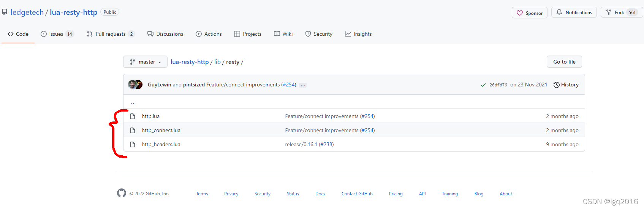Image resolution: width=644 pixels, height=209 pixels.
Task: Click the file icon next to http.lua
Action: pos(133,116)
